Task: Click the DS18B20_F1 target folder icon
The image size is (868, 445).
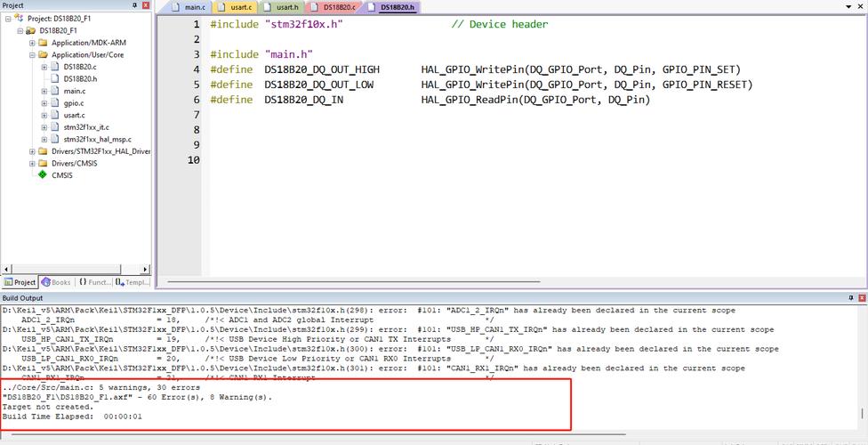Action: (31, 30)
